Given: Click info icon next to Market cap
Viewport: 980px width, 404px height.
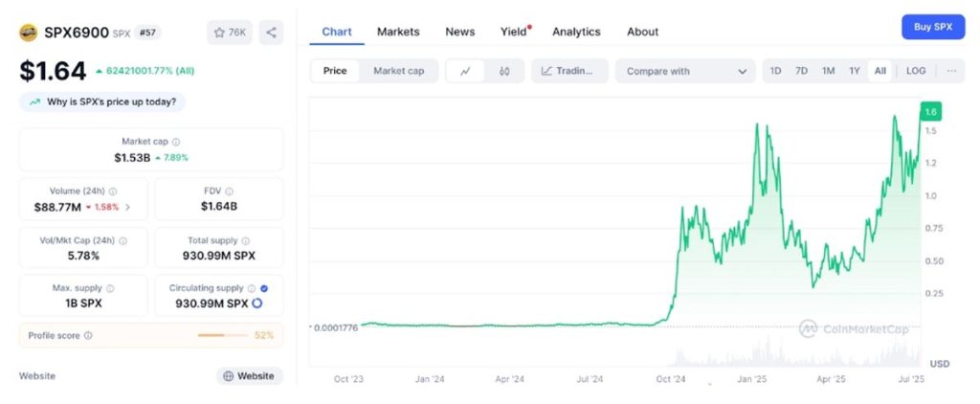Looking at the screenshot, I should (x=176, y=142).
